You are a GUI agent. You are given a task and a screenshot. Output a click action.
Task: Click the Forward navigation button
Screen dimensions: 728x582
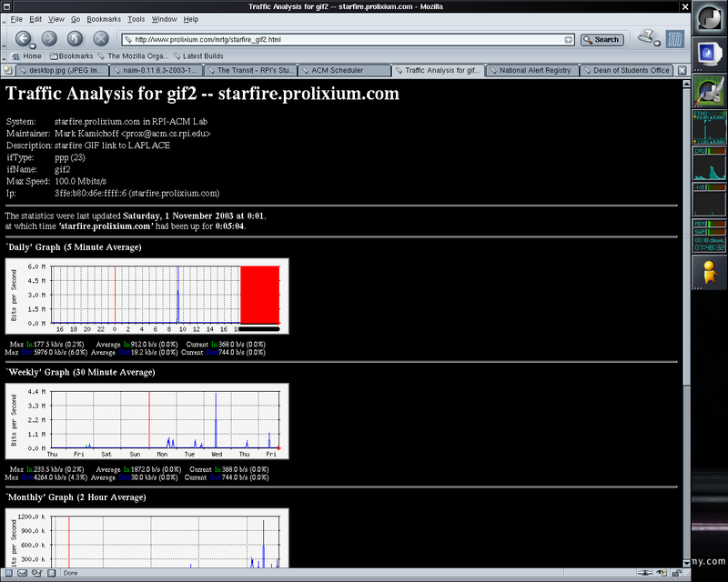(x=49, y=39)
